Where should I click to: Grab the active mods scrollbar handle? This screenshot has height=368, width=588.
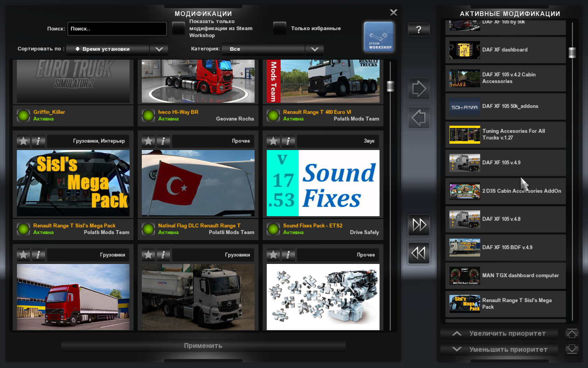pyautogui.click(x=572, y=53)
